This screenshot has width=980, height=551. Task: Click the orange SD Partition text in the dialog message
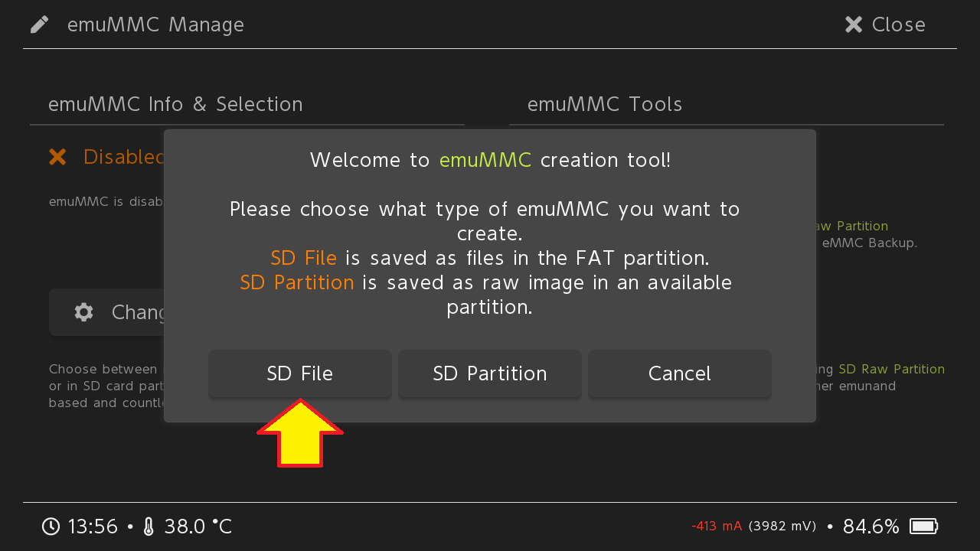click(297, 282)
